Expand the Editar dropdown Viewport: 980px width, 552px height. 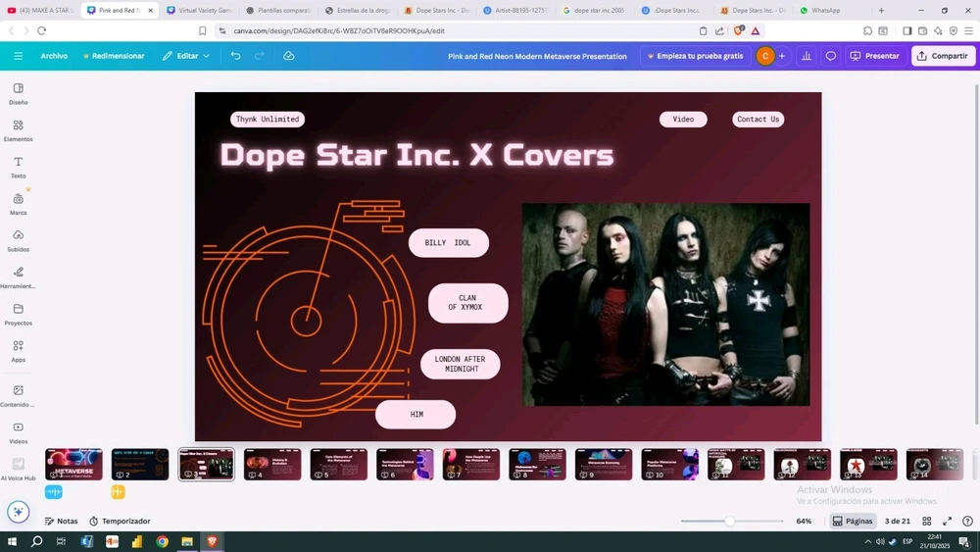pos(186,56)
